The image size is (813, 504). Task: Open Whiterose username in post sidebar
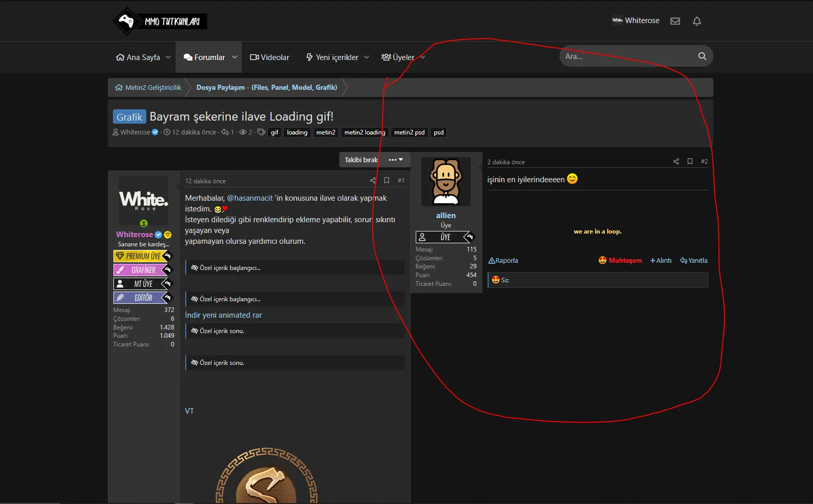click(x=134, y=235)
